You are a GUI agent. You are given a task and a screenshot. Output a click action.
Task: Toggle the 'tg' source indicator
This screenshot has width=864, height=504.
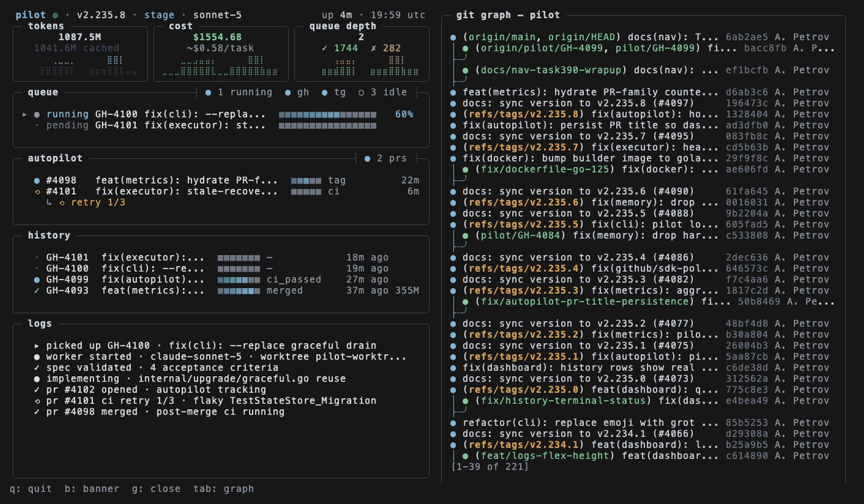click(x=333, y=92)
